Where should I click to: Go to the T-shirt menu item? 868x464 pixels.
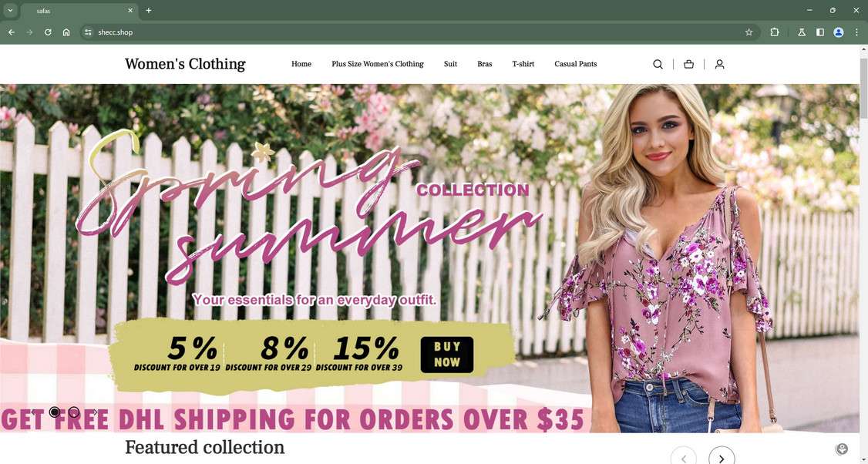click(x=523, y=64)
